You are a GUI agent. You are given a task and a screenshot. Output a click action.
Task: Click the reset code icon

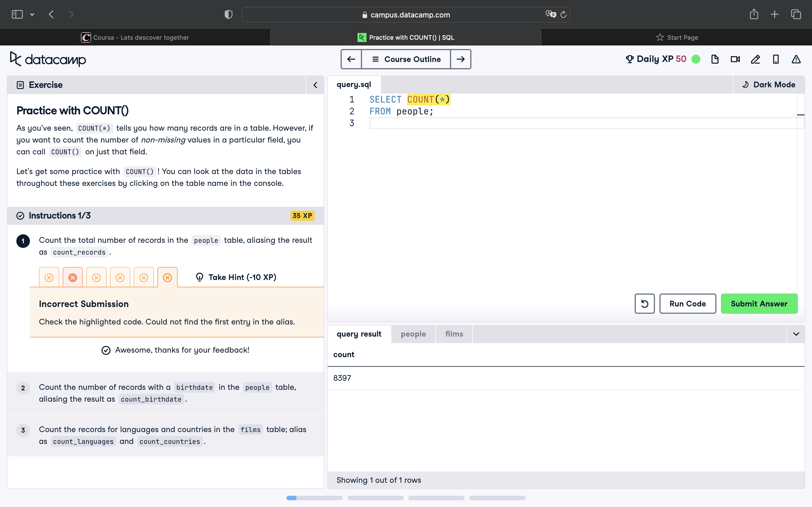(x=644, y=304)
